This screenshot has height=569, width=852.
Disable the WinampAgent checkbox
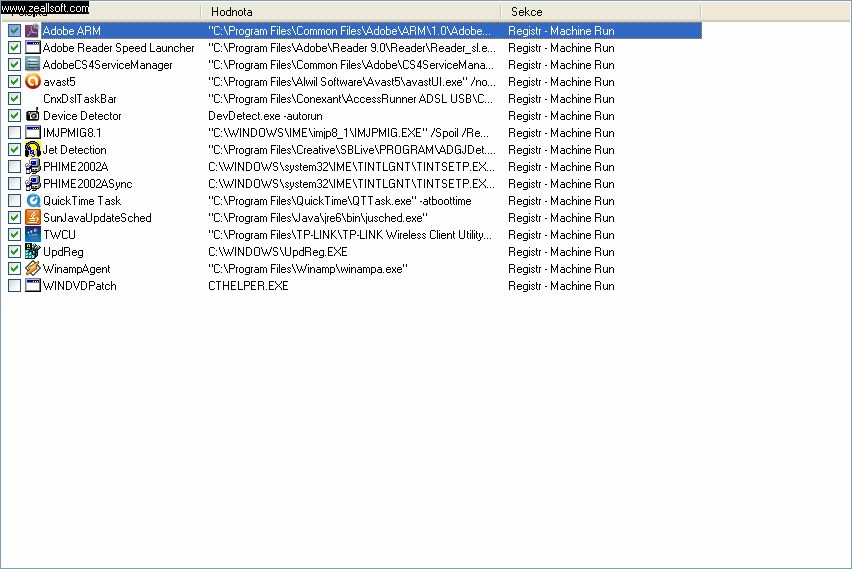tap(15, 268)
